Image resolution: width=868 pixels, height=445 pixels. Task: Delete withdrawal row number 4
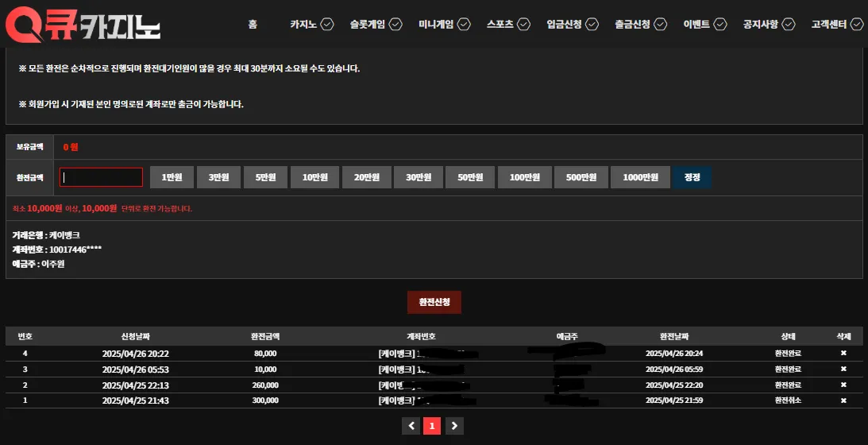coord(843,353)
